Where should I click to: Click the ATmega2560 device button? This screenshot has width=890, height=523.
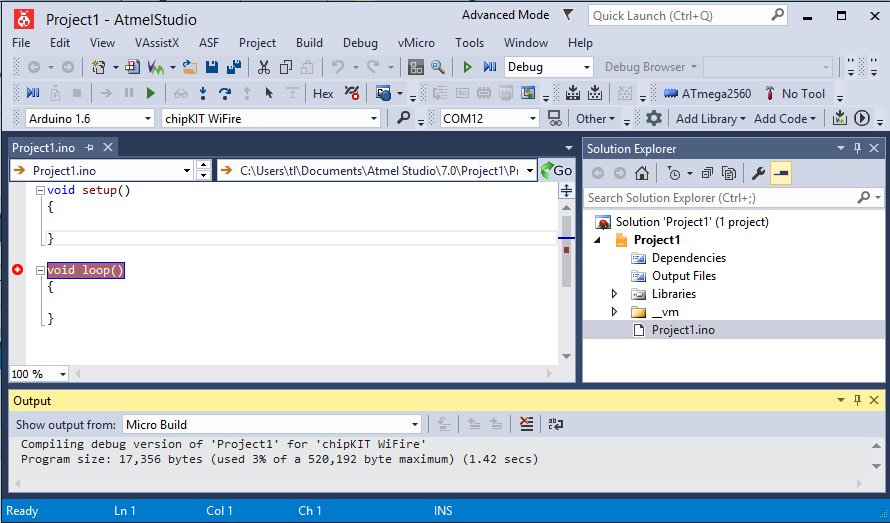click(707, 94)
